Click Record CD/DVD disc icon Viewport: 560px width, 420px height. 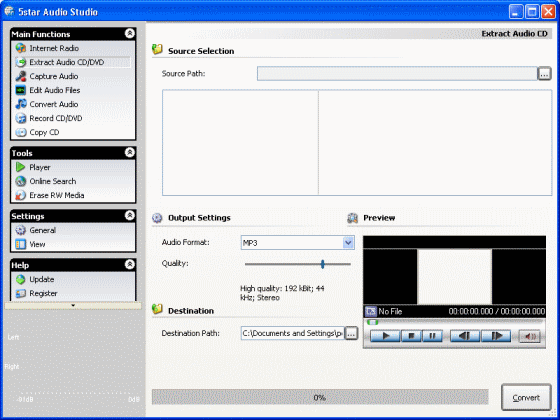tap(21, 118)
